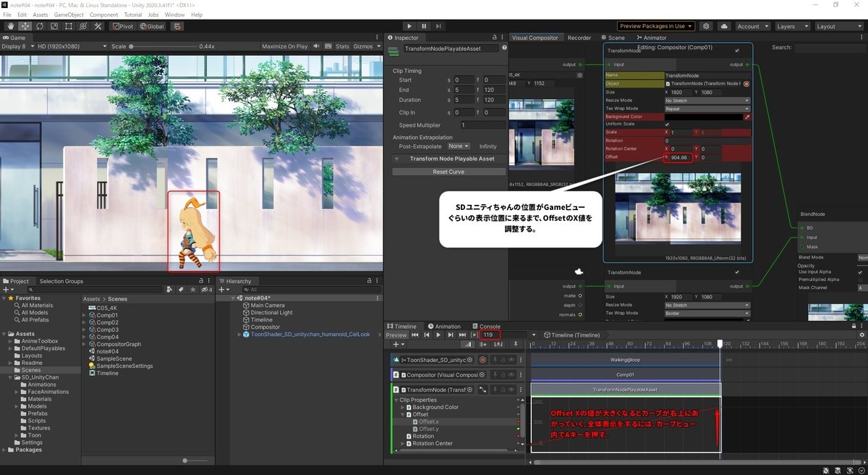Toggle Global handle rotation
The height and width of the screenshot is (475, 868).
(152, 26)
